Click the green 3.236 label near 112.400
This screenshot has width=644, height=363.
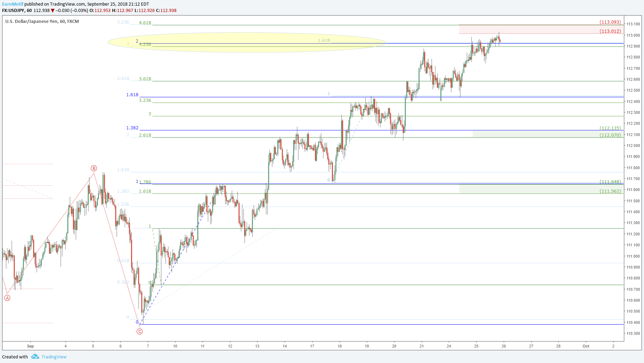145,100
